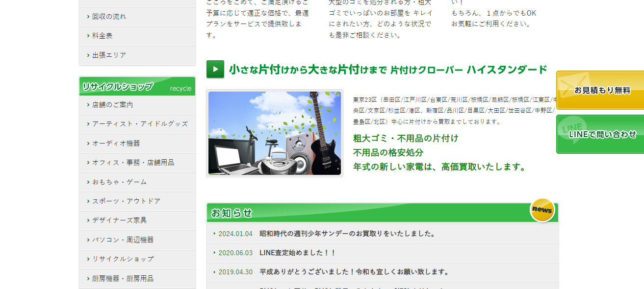Go to パソコン・周辺機器 category

click(x=123, y=240)
